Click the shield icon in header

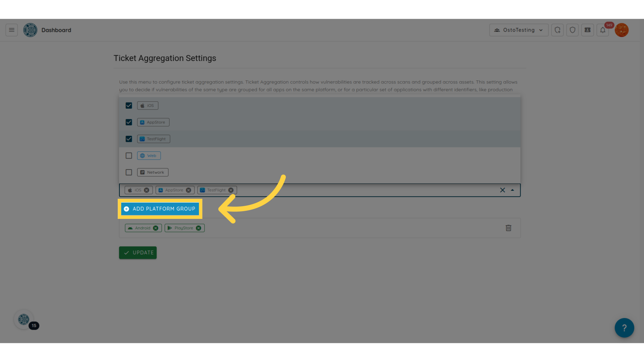click(x=573, y=30)
